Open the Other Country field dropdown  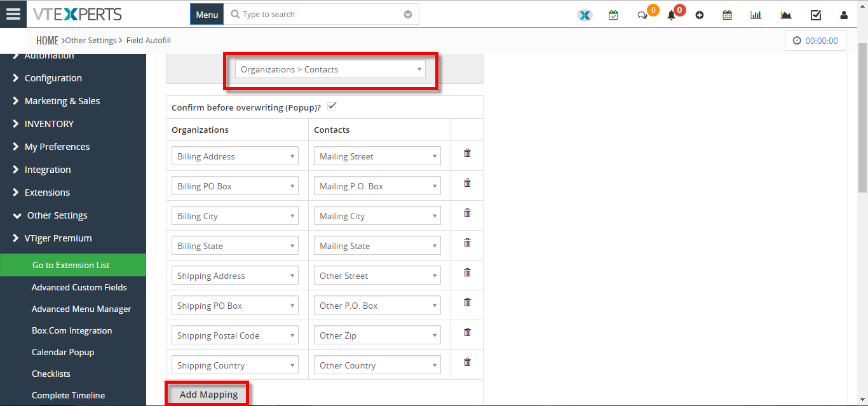click(377, 365)
